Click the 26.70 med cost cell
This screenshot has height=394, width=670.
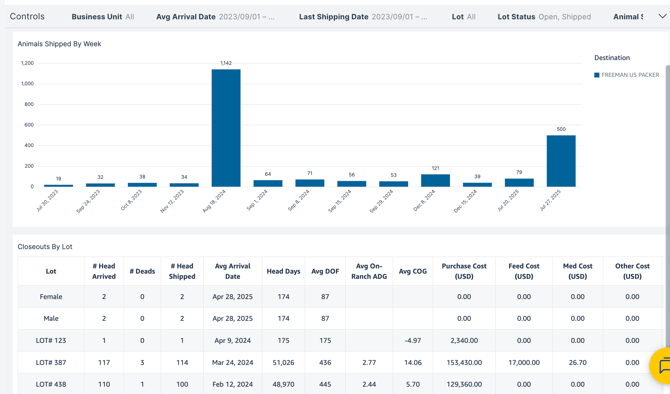[x=578, y=362]
